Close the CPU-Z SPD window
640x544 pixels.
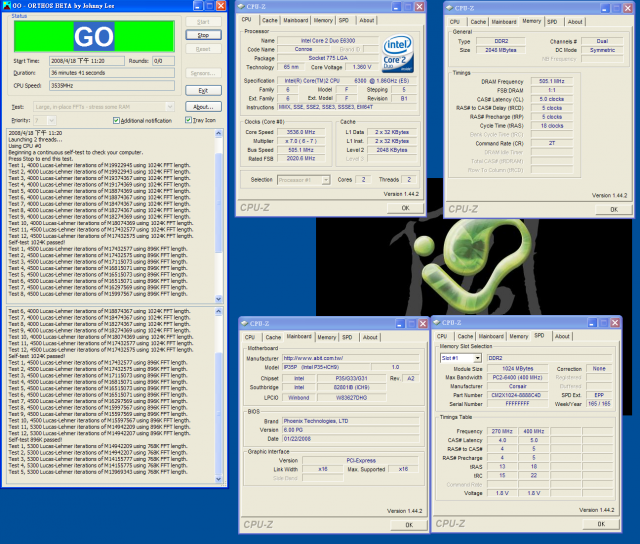[x=615, y=323]
